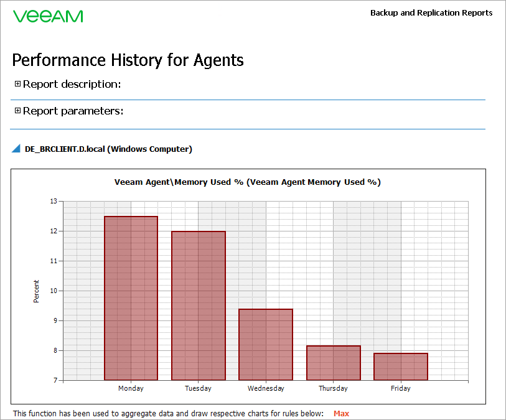Viewport: 506px width, 420px height.
Task: Click the plus icon next to Report description
Action: point(18,84)
